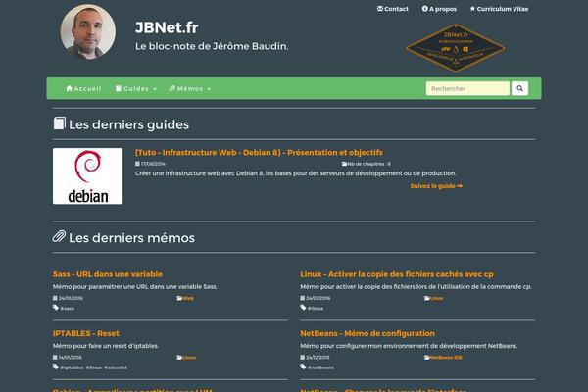Select the #netbeans tag

320,367
